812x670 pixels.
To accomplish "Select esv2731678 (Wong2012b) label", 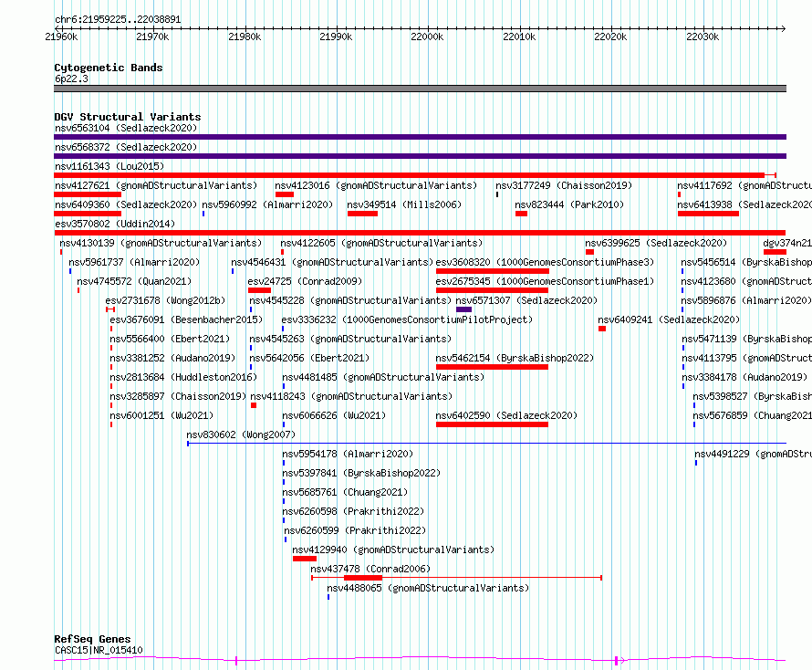I will [x=165, y=300].
